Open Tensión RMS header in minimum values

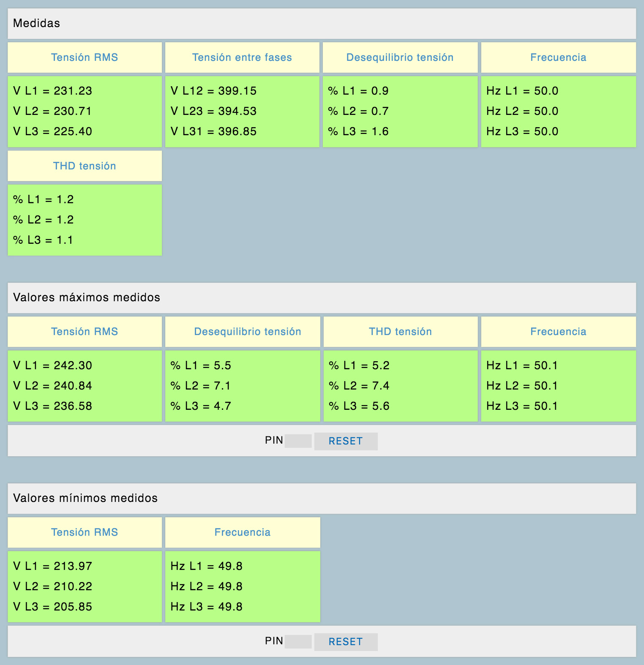tap(85, 532)
